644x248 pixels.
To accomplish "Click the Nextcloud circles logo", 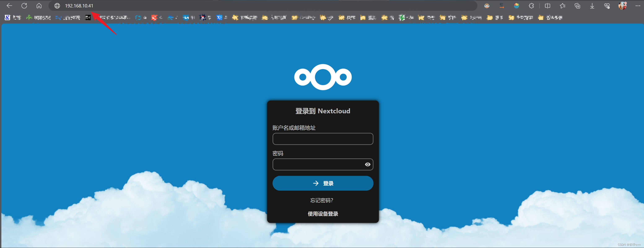I will (323, 77).
